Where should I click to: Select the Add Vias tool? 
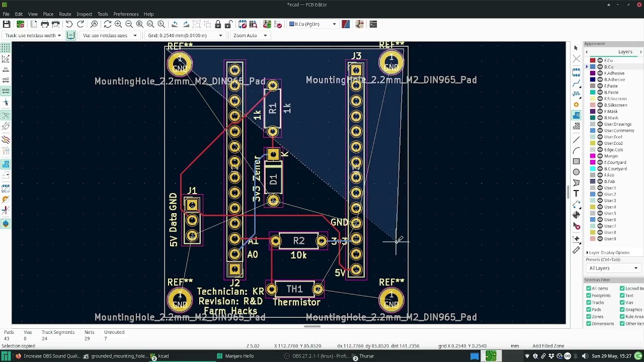576,105
